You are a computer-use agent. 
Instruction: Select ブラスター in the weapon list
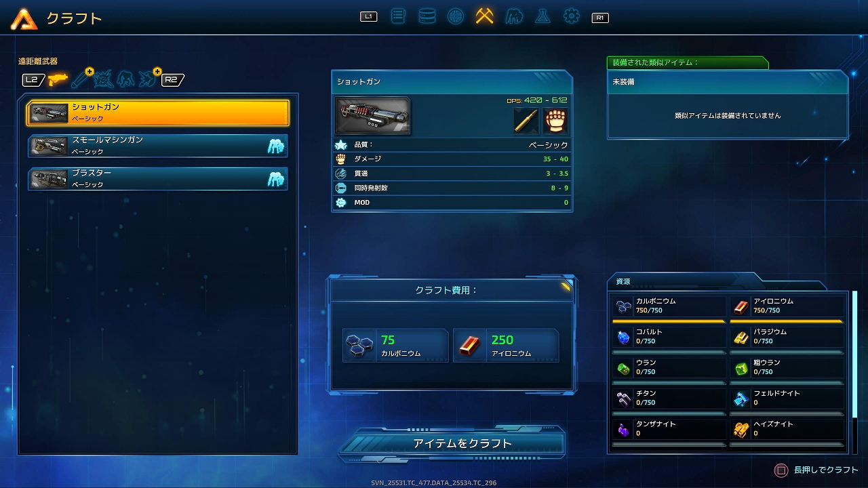158,179
